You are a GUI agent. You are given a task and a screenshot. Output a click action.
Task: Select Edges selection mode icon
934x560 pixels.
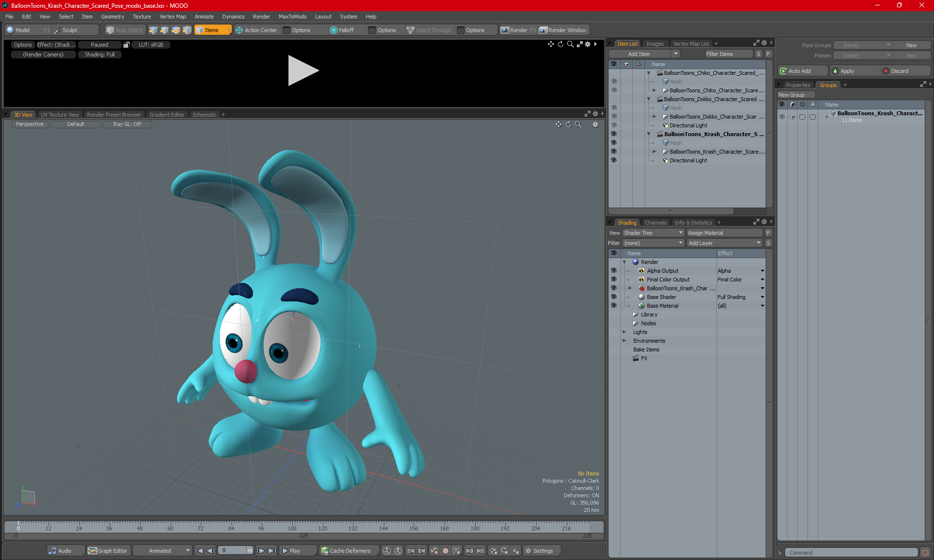pos(164,30)
